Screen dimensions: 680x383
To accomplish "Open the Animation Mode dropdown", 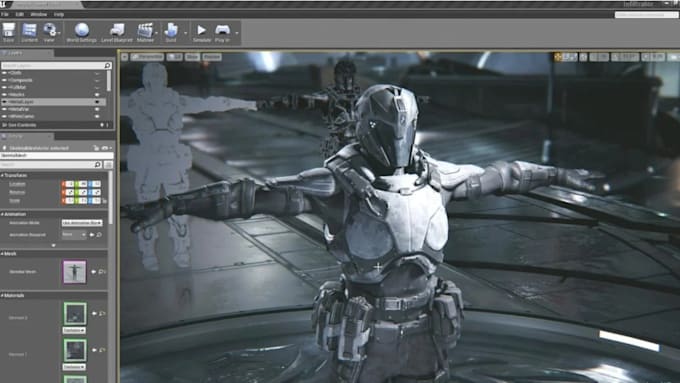I will [82, 223].
